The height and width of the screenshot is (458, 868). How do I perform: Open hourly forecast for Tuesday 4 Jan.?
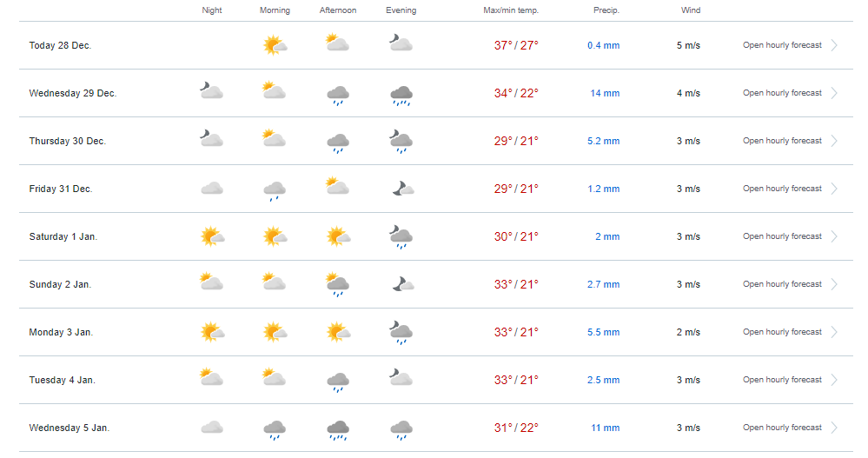tap(781, 380)
